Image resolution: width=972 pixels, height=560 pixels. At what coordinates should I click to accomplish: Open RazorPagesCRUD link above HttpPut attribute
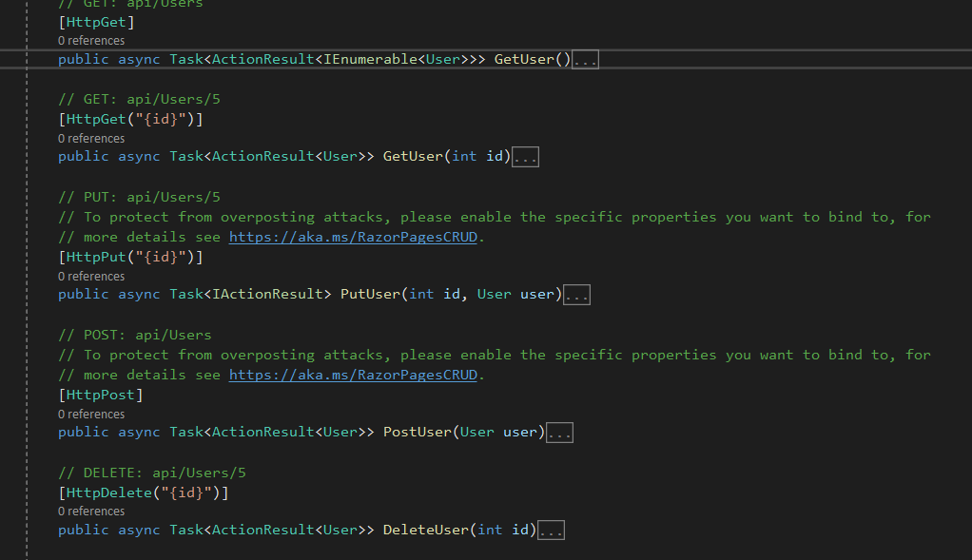(x=354, y=238)
